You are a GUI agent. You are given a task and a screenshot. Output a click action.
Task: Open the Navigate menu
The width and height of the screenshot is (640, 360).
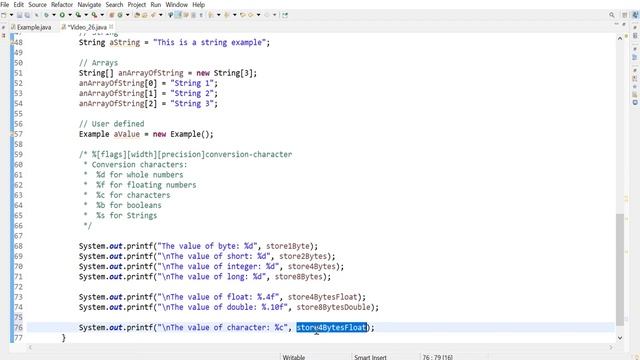[89, 4]
